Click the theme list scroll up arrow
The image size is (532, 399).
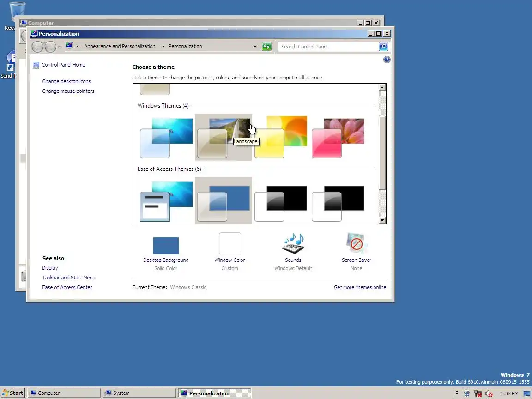coord(382,88)
